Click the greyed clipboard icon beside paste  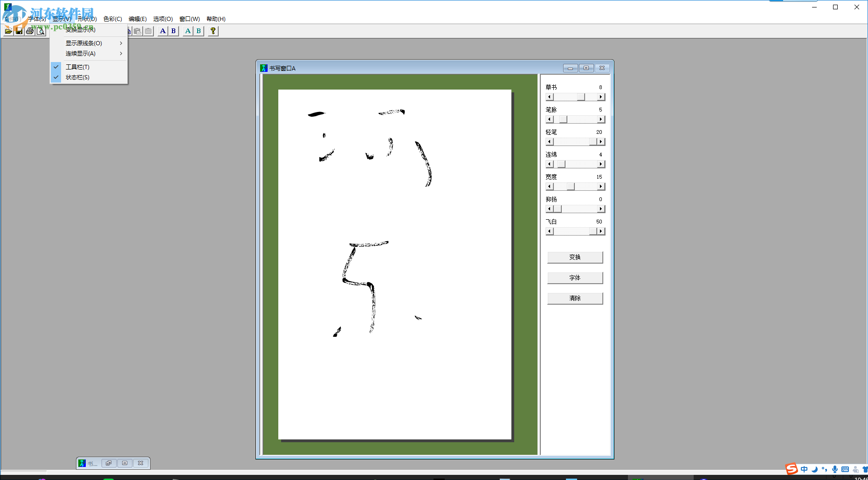pyautogui.click(x=148, y=31)
